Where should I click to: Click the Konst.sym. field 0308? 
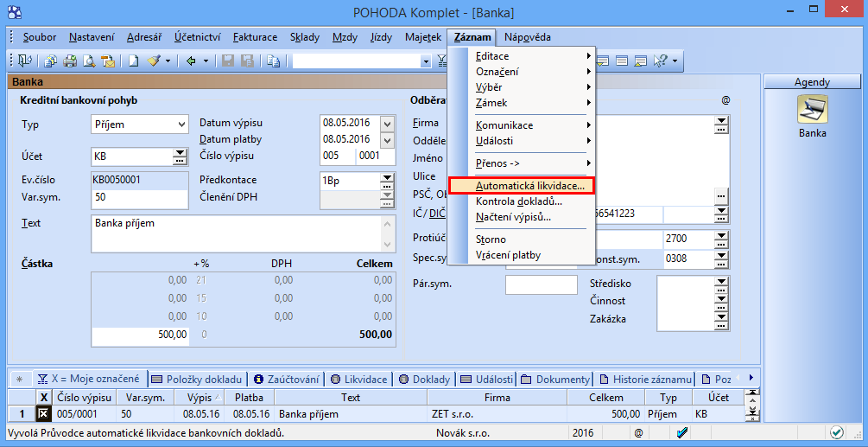688,259
